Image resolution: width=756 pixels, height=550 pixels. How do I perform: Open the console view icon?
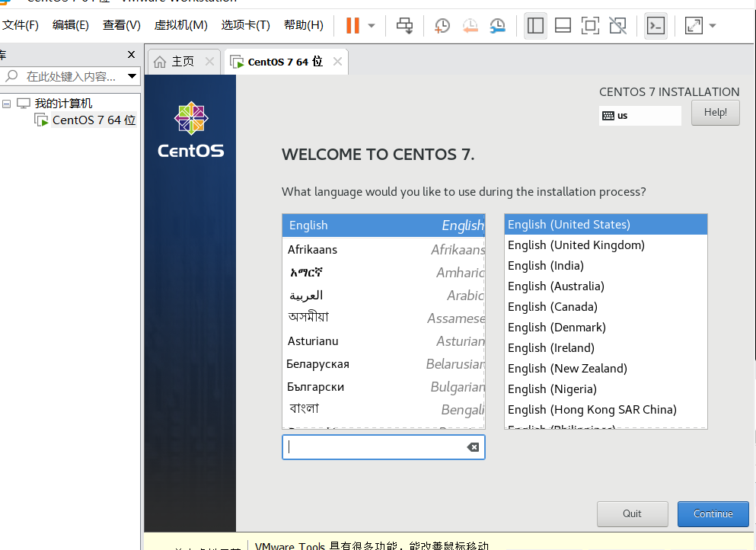pos(656,26)
